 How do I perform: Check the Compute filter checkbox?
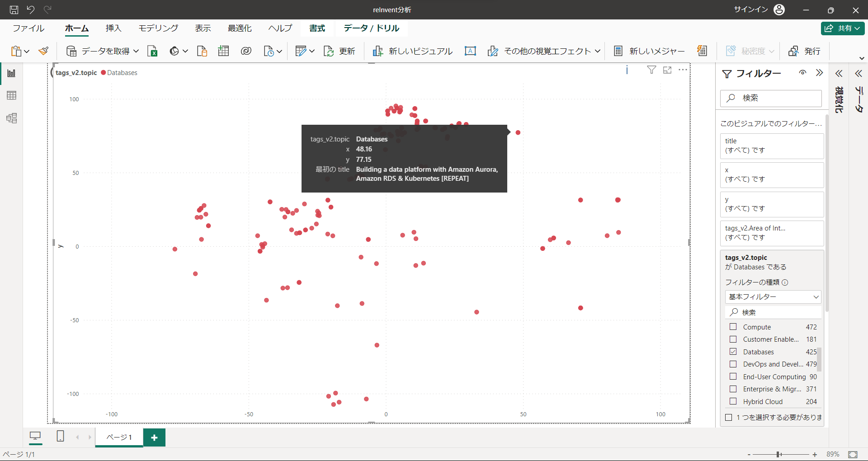click(733, 327)
